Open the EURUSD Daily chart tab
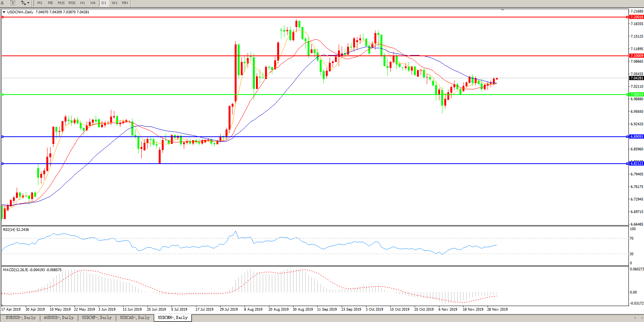The width and height of the screenshot is (644, 322). 21,318
